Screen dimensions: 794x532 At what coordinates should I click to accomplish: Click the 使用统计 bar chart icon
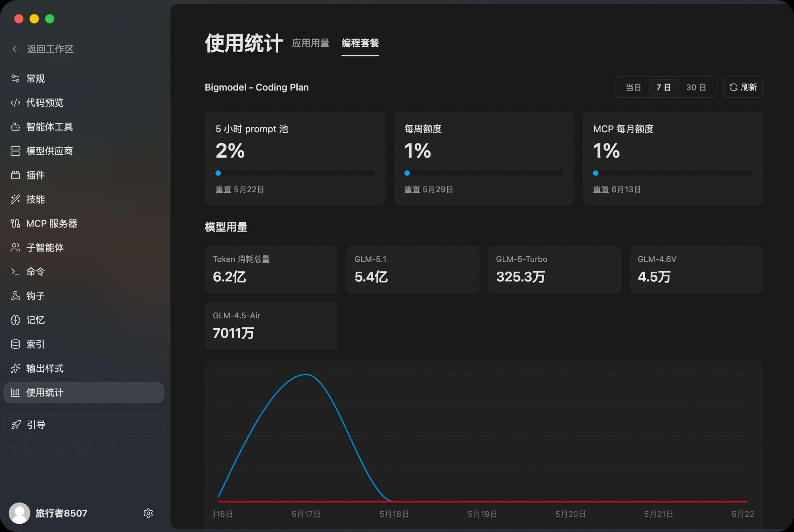[15, 392]
